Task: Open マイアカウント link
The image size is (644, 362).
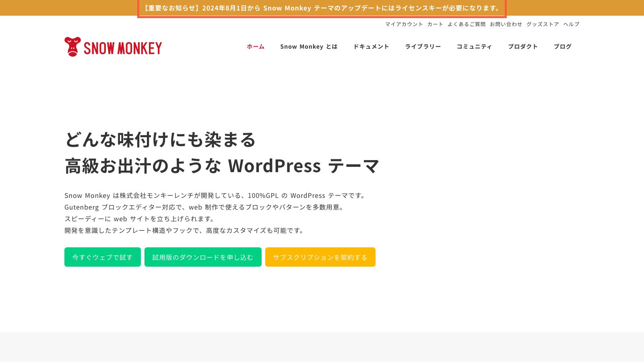Action: 404,24
